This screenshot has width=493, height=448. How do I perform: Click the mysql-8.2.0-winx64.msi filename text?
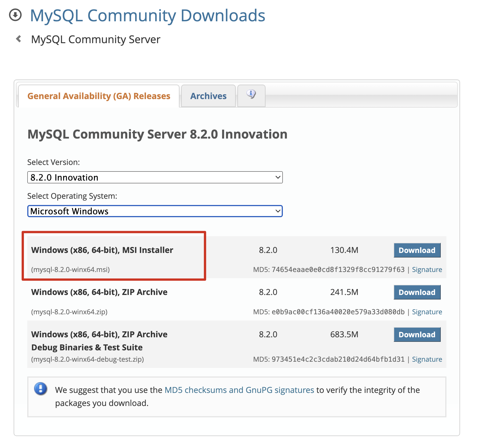70,269
